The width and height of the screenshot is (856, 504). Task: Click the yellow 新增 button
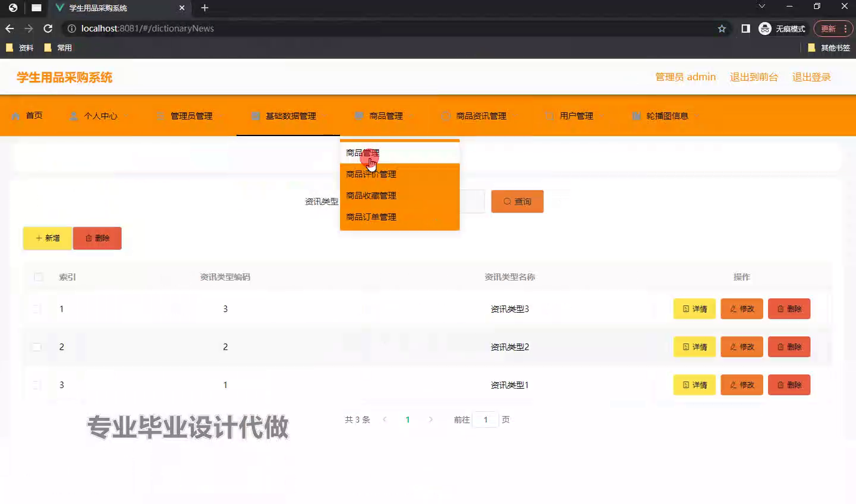click(48, 238)
